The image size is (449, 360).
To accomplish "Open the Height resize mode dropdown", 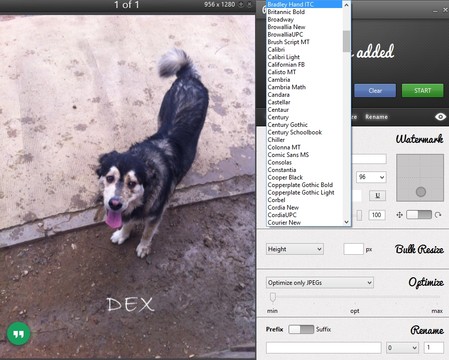I will click(295, 249).
